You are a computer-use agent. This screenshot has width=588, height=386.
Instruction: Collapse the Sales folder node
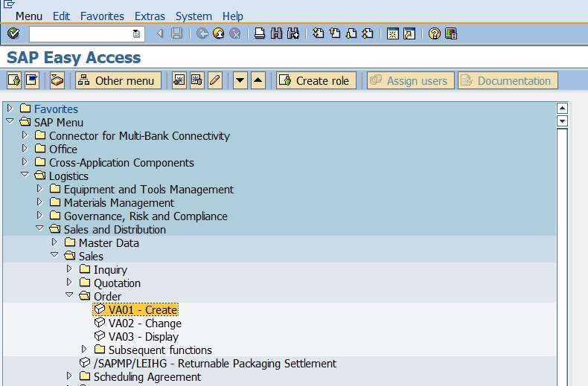click(x=55, y=255)
